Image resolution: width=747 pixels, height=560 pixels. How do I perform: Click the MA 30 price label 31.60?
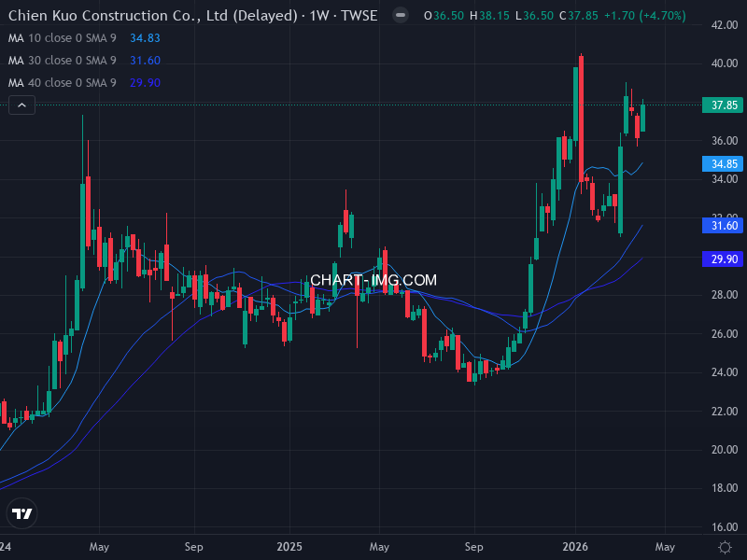[723, 226]
